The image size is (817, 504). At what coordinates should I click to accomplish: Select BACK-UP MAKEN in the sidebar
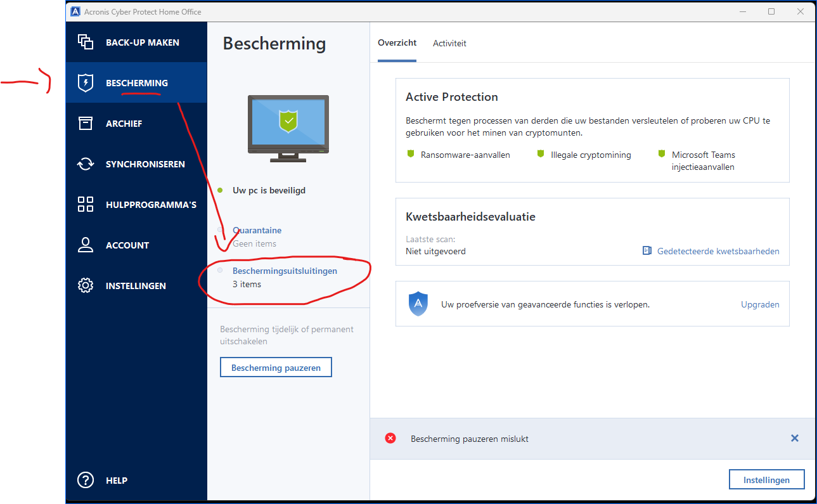pyautogui.click(x=136, y=42)
